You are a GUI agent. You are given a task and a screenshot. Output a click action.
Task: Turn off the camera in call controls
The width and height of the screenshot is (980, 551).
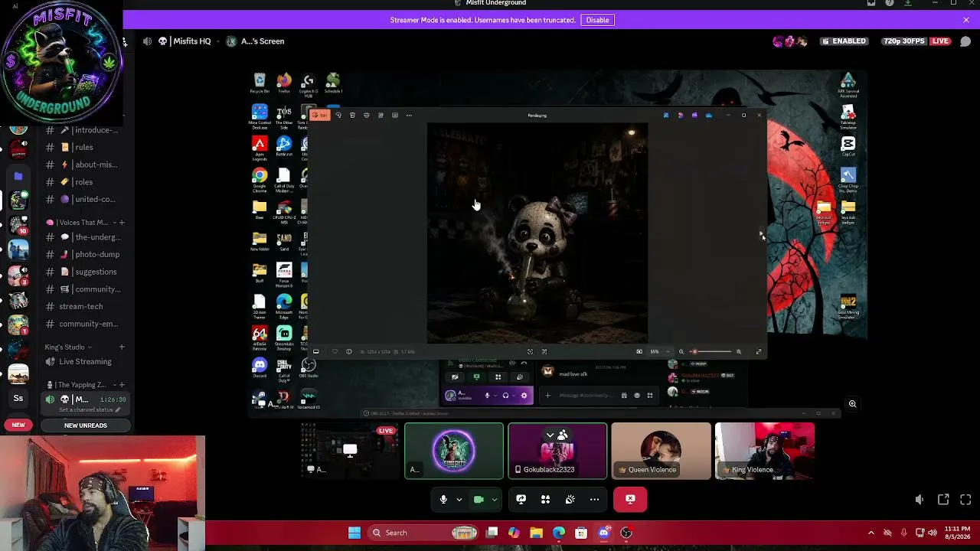click(x=479, y=500)
